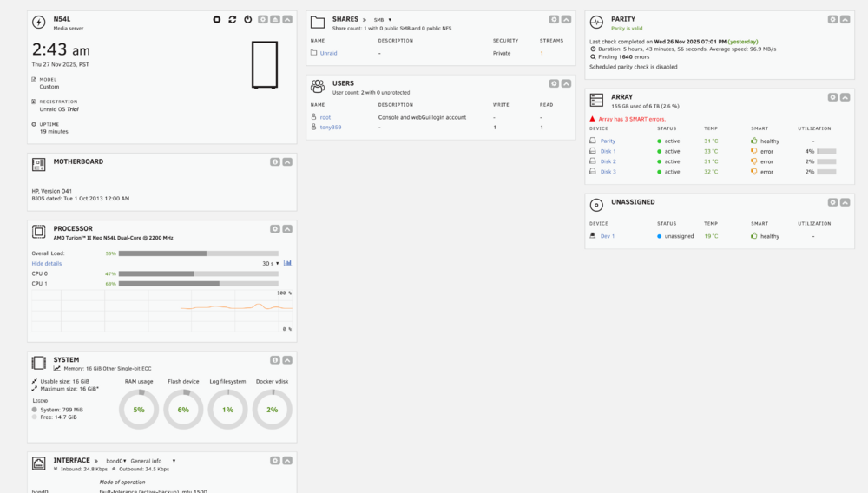This screenshot has width=868, height=493.
Task: Open the Array tile settings gear
Action: pos(833,97)
